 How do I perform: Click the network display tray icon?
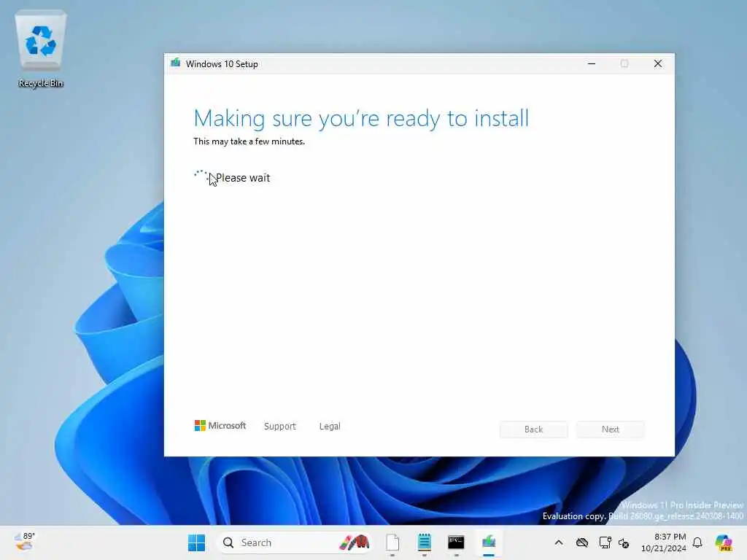point(605,542)
